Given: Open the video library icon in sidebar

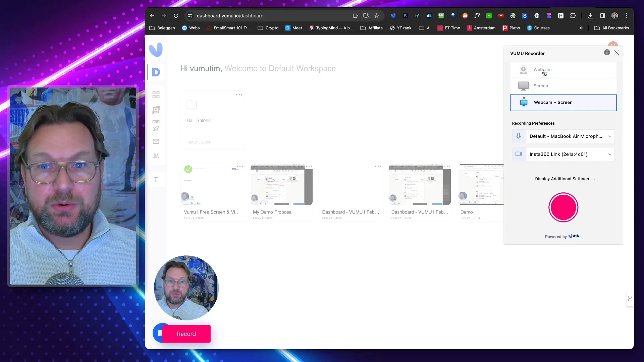Looking at the screenshot, I should tap(156, 110).
